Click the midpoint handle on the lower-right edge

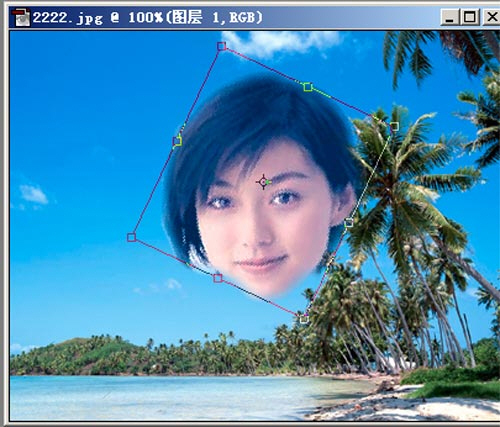349,223
